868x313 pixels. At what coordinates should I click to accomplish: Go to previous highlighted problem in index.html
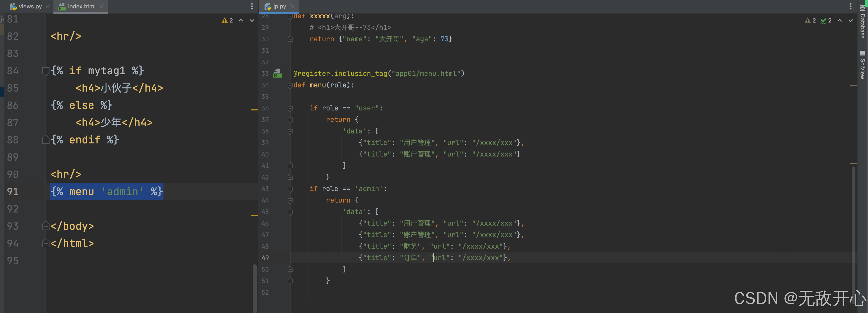click(x=241, y=20)
